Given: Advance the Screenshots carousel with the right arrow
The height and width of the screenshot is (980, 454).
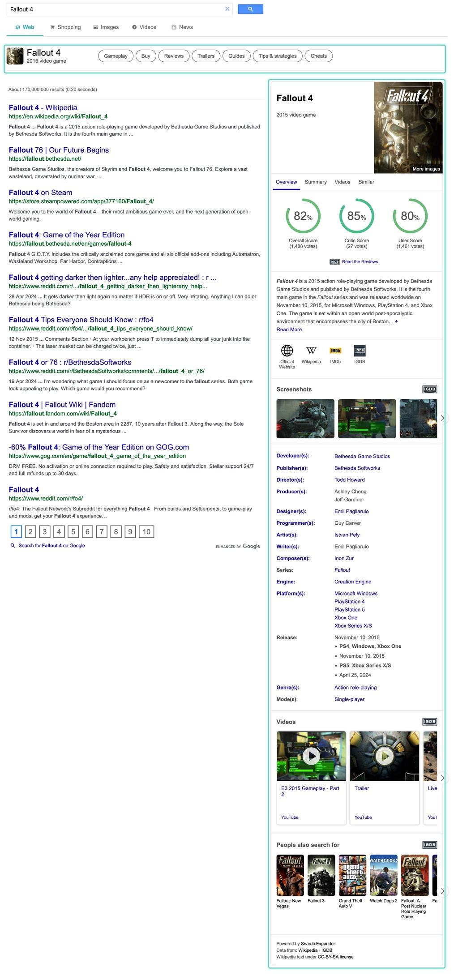Looking at the screenshot, I should pyautogui.click(x=442, y=418).
